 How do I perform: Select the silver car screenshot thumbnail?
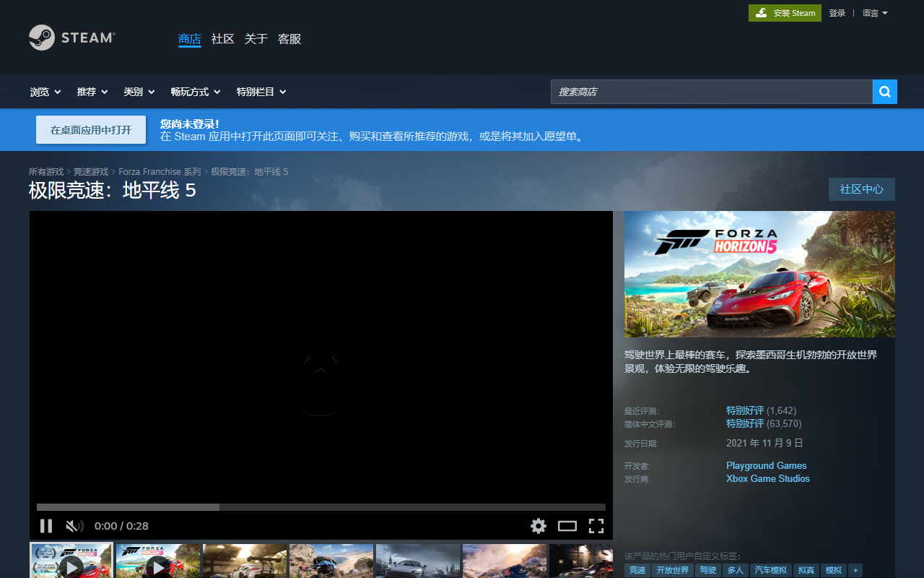point(418,561)
